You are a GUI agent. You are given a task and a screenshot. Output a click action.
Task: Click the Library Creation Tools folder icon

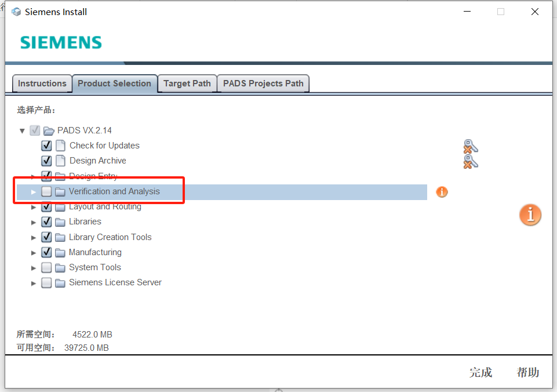60,237
